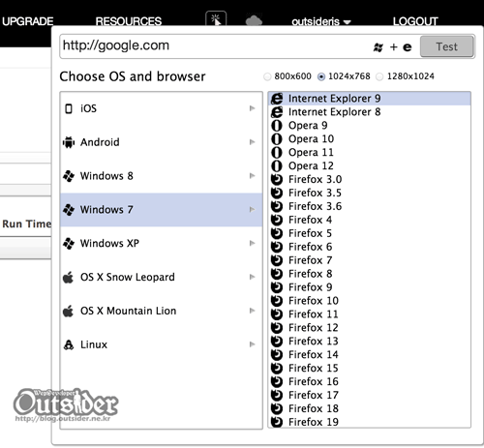Select the 1280x1024 resolution radio button
The image size is (484, 448).
tap(379, 76)
